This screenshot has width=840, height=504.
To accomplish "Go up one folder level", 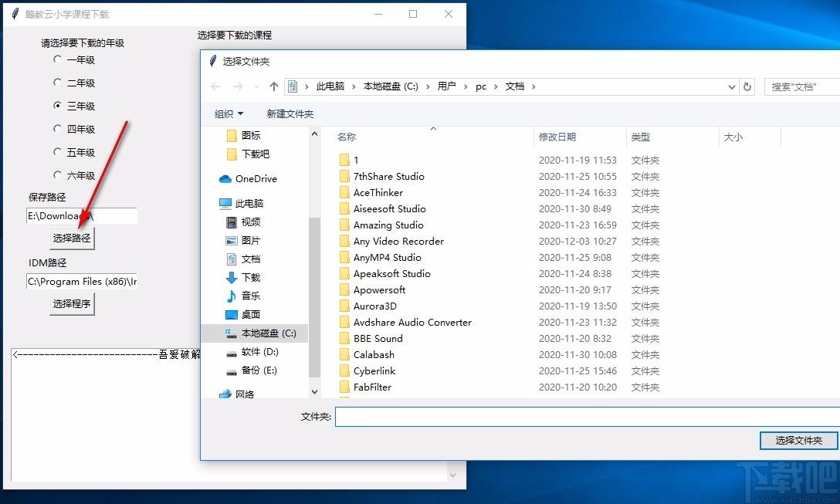I will pos(274,86).
